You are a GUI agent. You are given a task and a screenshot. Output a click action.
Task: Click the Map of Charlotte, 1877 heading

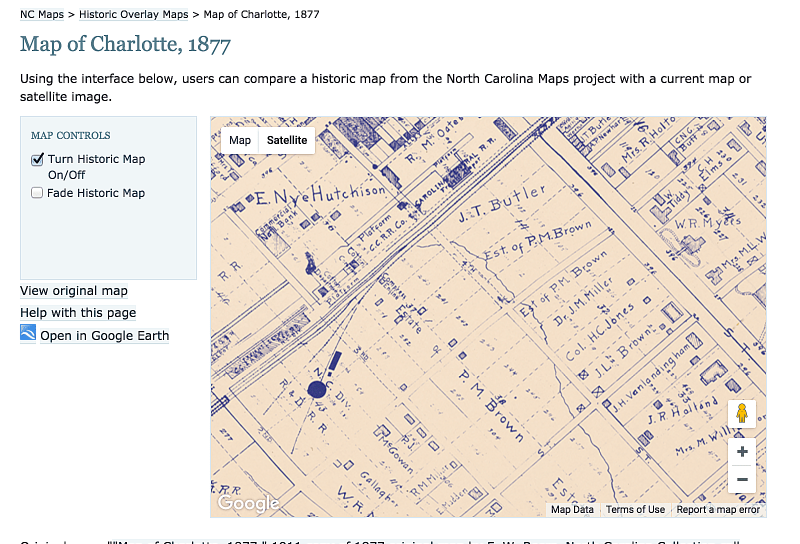point(126,44)
